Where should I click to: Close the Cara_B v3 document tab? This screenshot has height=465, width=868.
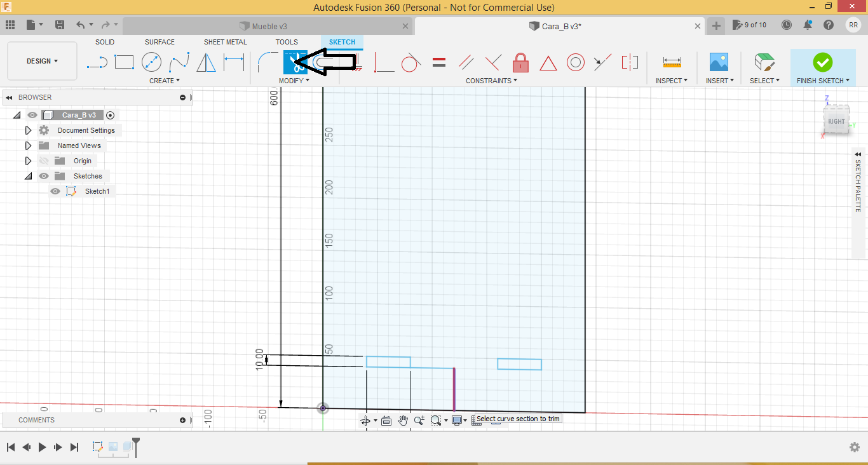698,26
